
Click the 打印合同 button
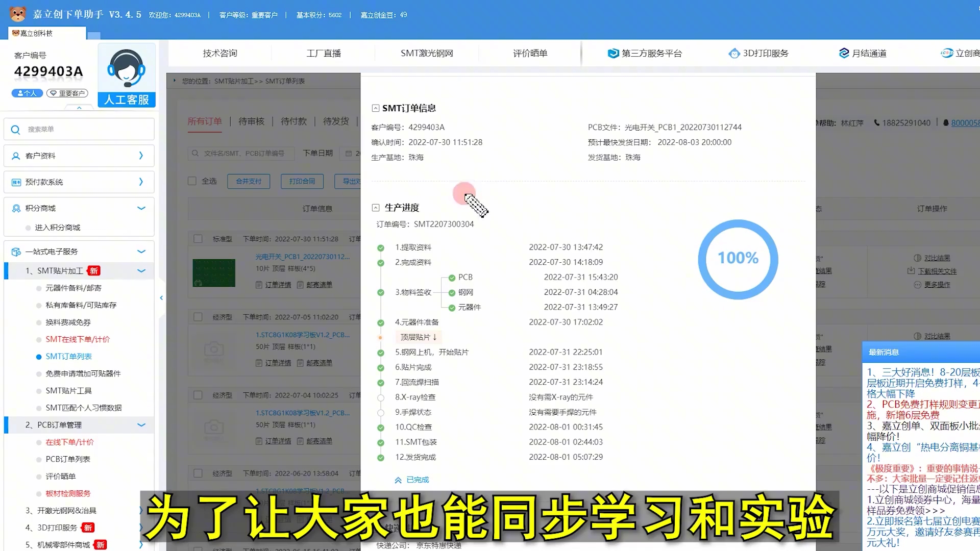pyautogui.click(x=302, y=181)
